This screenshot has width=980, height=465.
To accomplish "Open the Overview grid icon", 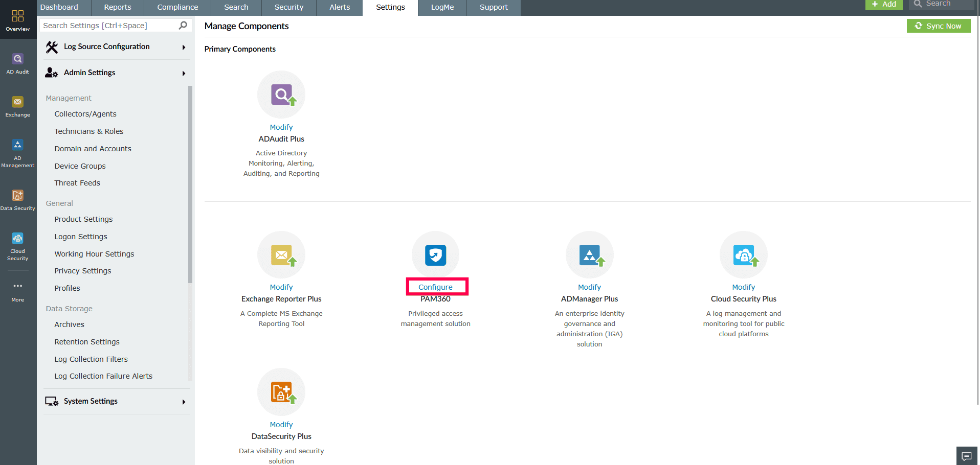I will (x=18, y=16).
